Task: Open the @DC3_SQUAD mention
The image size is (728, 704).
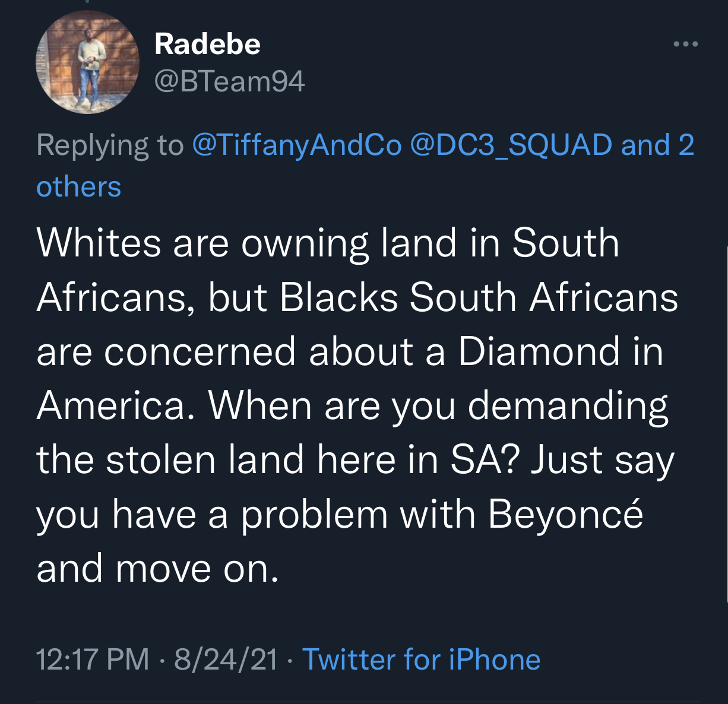Action: pos(511,145)
